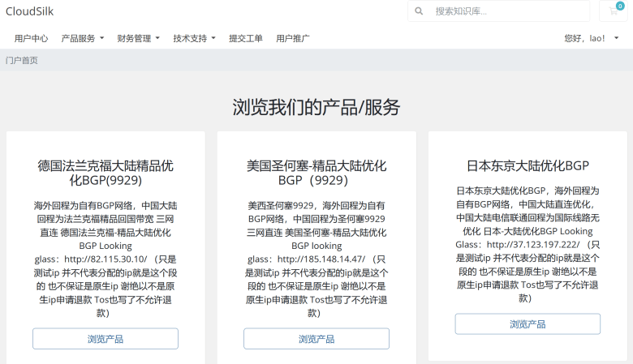Click 浏览产品 under 美国圣何塞 BGP
The height and width of the screenshot is (364, 633).
point(316,339)
